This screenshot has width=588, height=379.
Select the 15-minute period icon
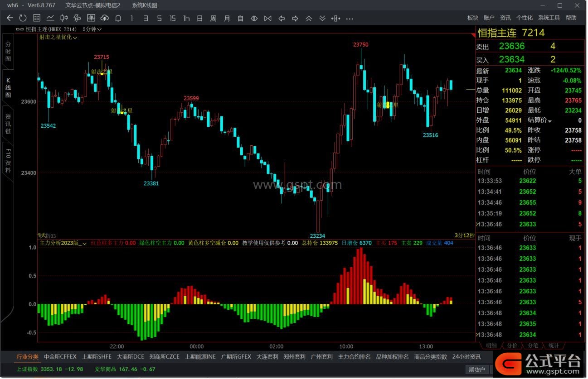click(x=173, y=18)
